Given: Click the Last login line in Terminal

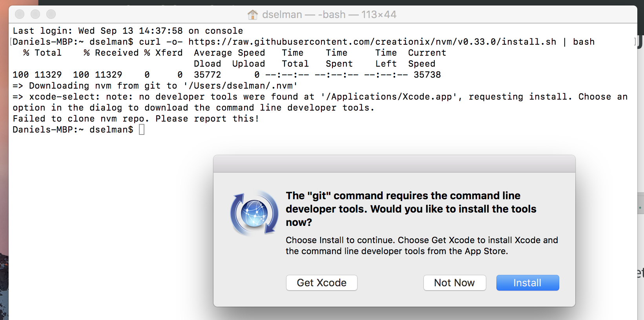Looking at the screenshot, I should (x=128, y=31).
